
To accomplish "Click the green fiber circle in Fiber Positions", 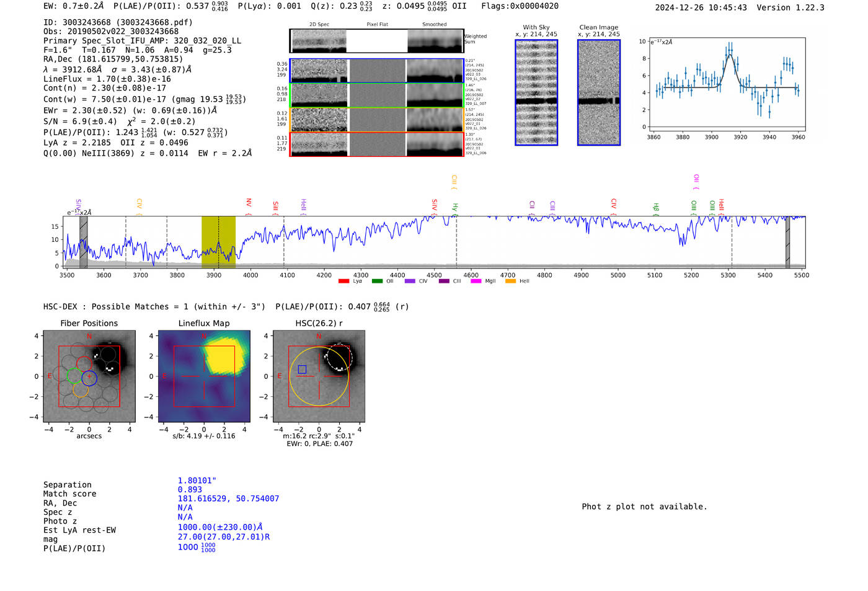I will tap(74, 375).
